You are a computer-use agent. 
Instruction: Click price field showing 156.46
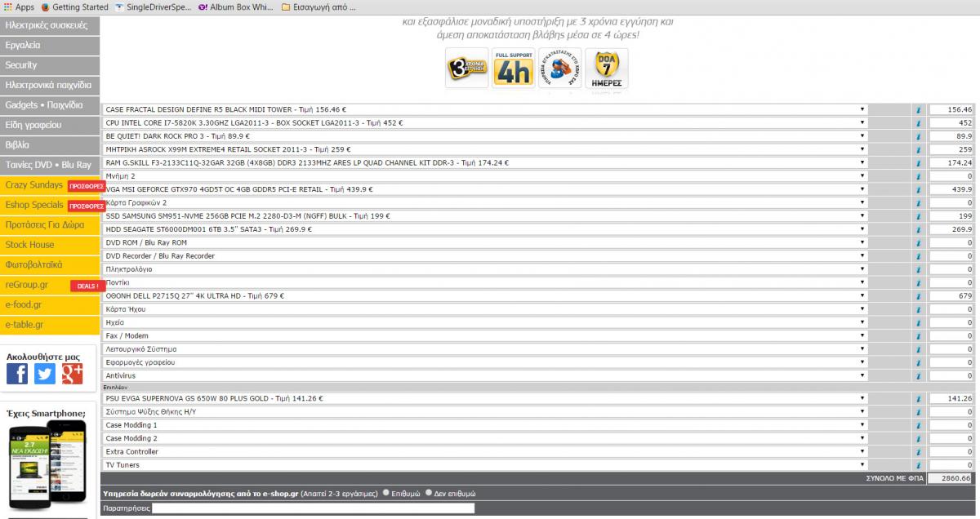click(x=951, y=109)
